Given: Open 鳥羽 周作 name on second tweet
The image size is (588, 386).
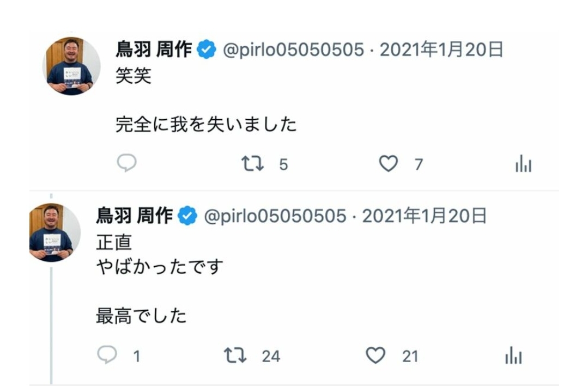Looking at the screenshot, I should (134, 216).
